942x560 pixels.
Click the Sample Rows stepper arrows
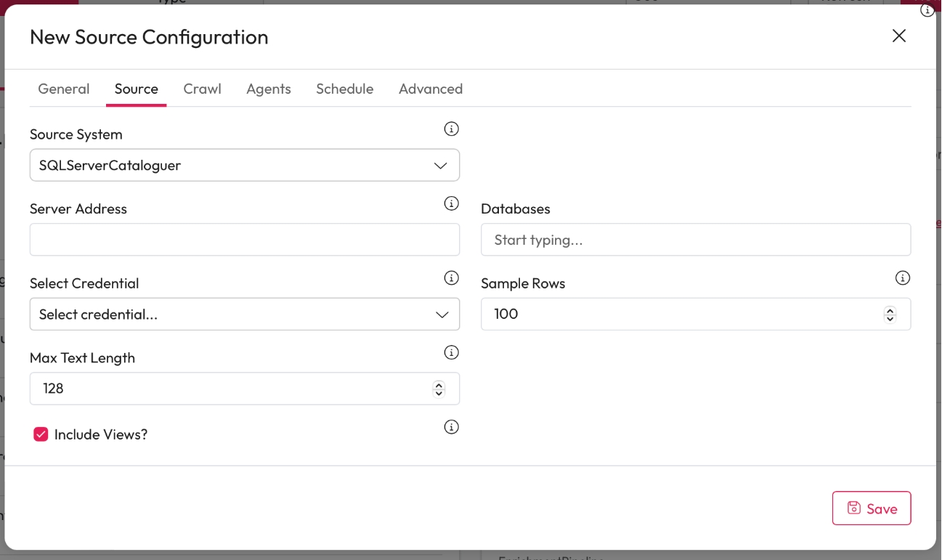(890, 315)
